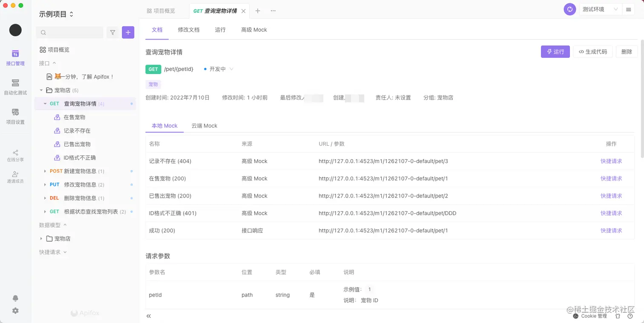Click 快捷请求 for 记录不存在 (404)
The width and height of the screenshot is (644, 323).
pos(611,161)
